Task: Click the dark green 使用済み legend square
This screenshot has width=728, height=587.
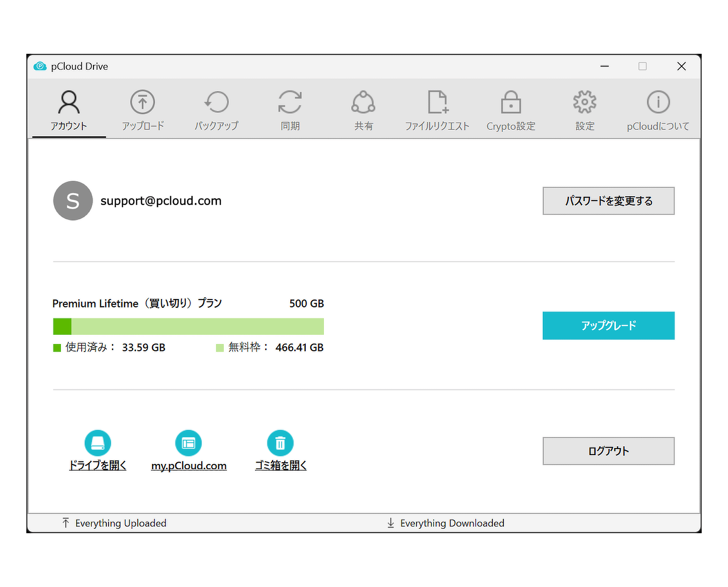Action: pos(57,348)
